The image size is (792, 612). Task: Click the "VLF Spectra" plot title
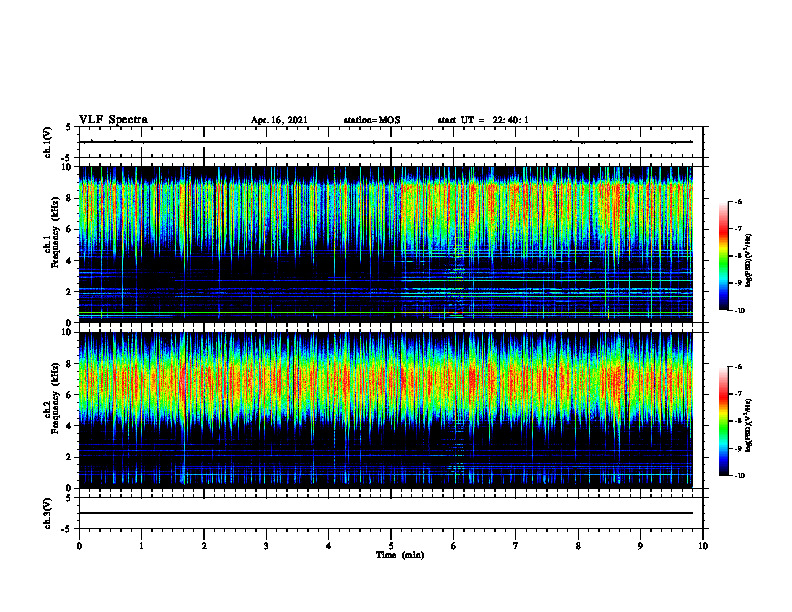coord(113,120)
